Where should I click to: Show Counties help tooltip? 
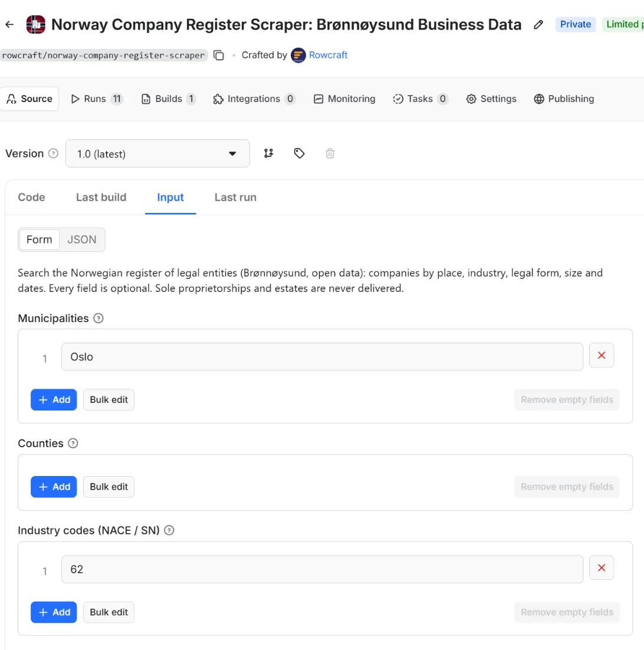(73, 444)
